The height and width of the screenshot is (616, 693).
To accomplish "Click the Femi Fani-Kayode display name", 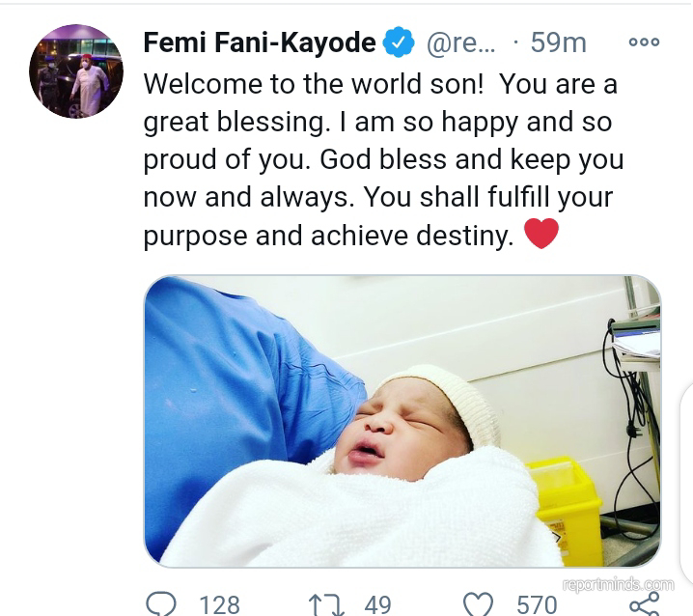I will 259,42.
